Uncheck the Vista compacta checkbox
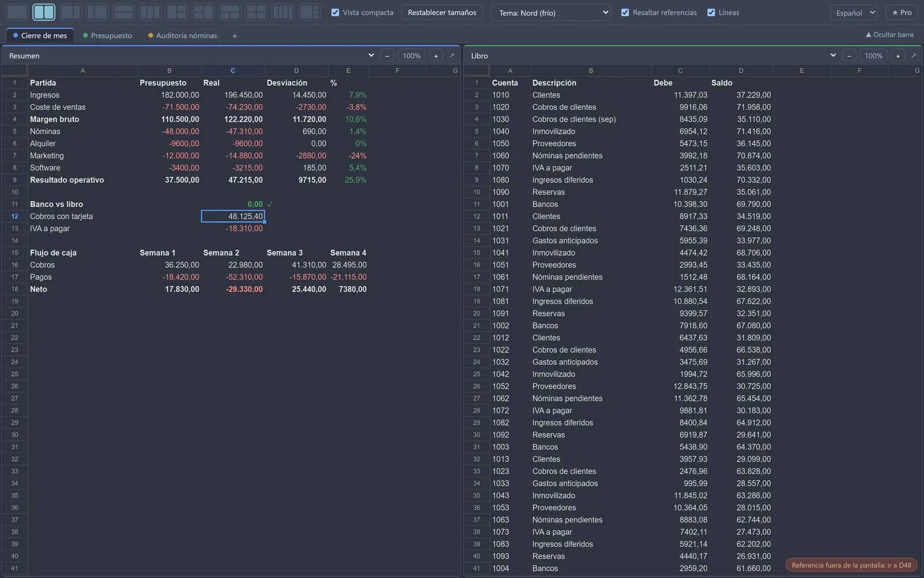The height and width of the screenshot is (578, 924). click(x=335, y=12)
